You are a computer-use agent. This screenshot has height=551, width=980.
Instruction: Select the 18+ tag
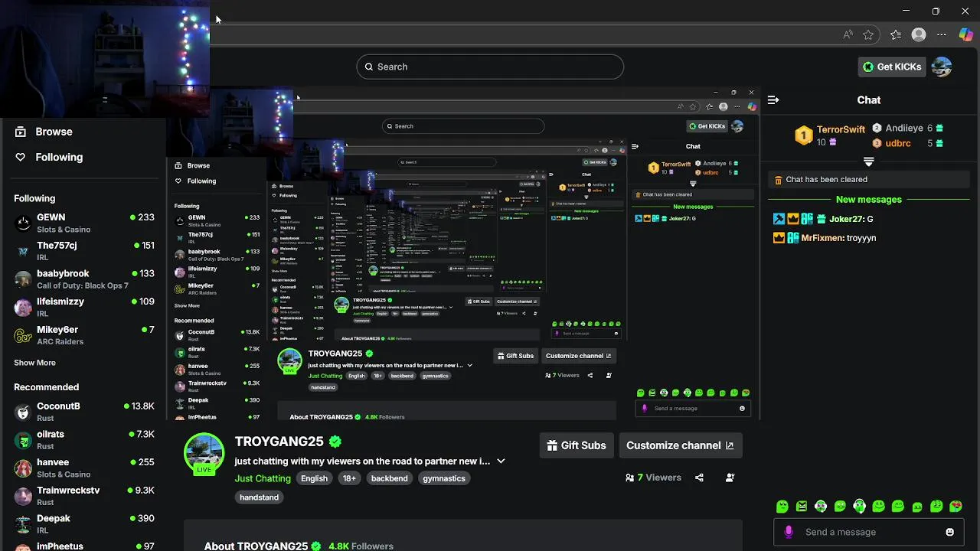[x=349, y=478]
